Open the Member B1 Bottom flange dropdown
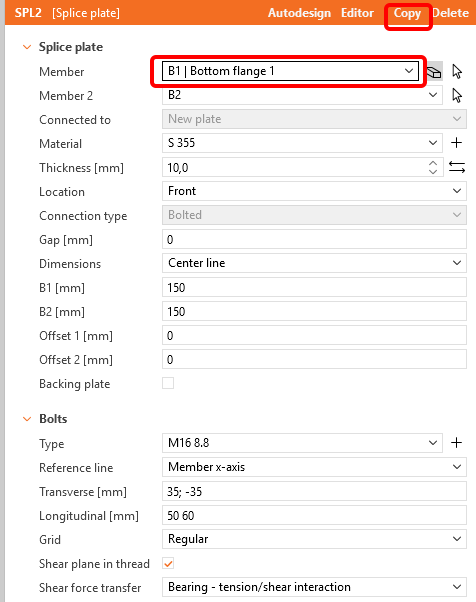 290,71
